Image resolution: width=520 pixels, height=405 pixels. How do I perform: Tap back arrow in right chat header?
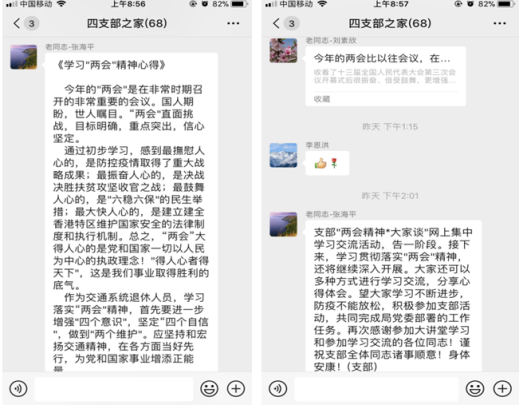click(276, 23)
